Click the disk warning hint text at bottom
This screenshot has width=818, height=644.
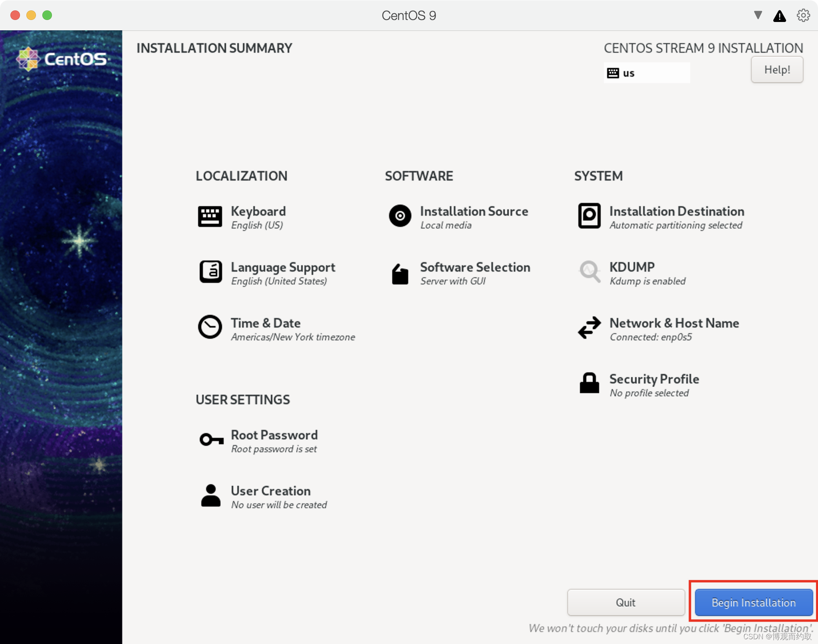coord(671,628)
